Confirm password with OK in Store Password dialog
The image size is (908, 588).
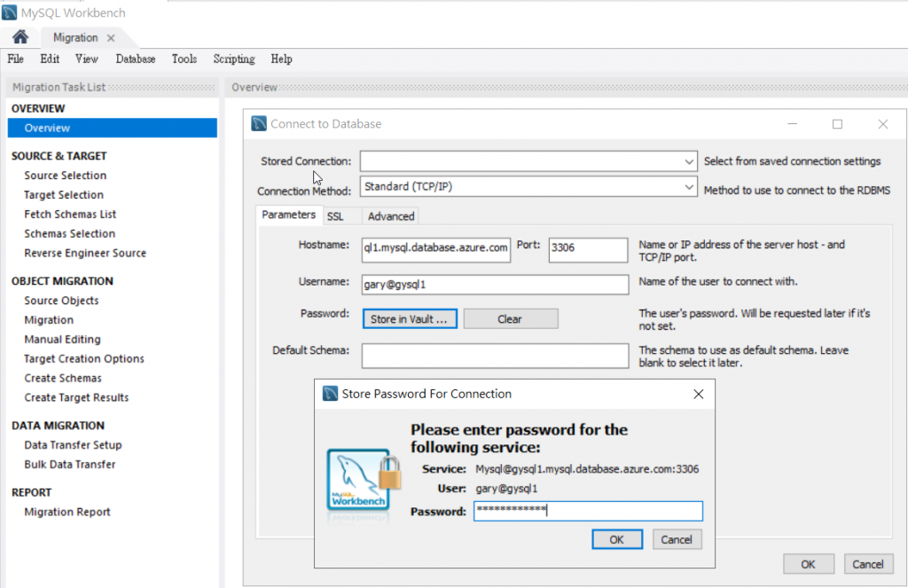tap(617, 539)
